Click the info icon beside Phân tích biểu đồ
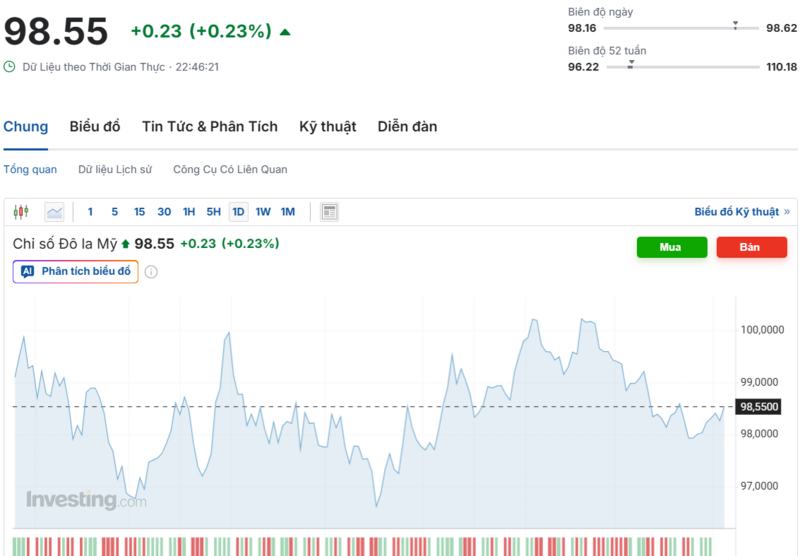 [151, 272]
